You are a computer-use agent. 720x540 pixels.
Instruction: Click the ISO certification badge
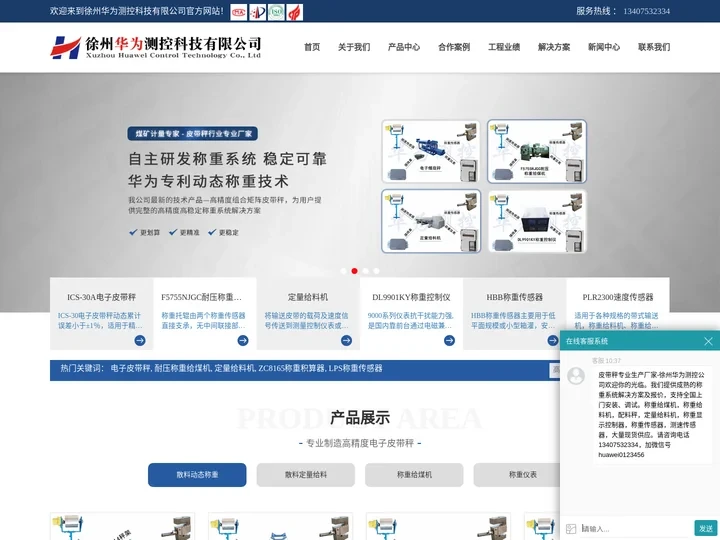click(x=276, y=12)
